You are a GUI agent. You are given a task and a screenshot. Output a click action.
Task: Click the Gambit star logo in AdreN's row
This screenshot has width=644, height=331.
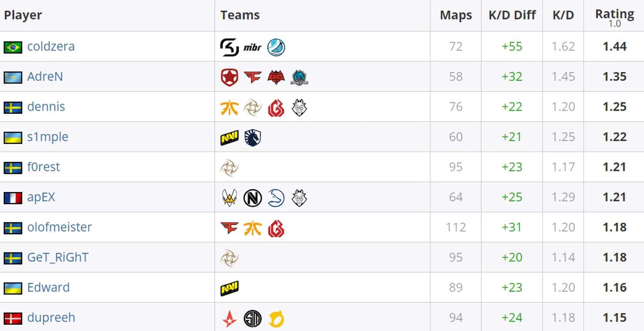229,77
